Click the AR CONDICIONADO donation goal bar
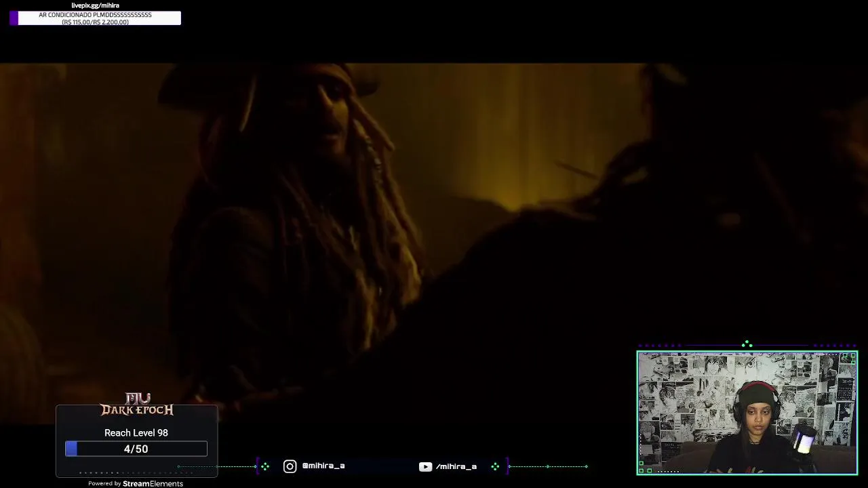868x488 pixels. [96, 18]
